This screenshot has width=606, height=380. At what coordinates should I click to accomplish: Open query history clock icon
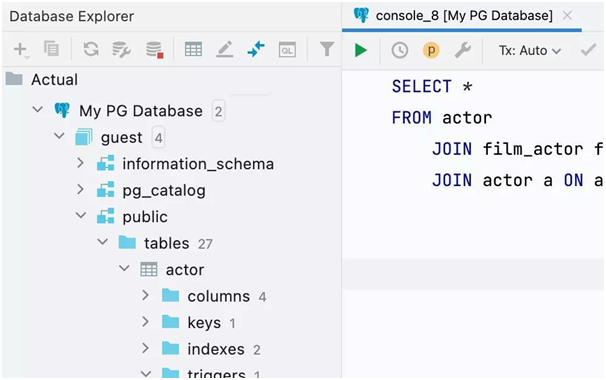coord(400,50)
